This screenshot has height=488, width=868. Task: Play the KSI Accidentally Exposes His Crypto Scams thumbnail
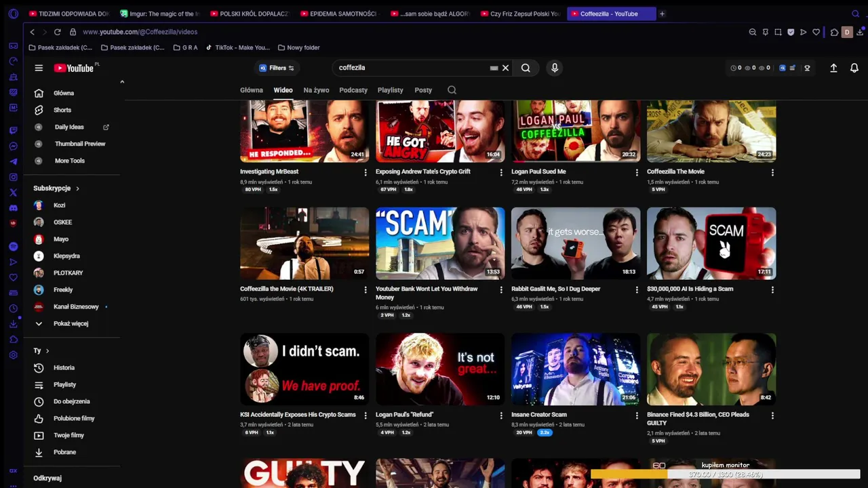(x=304, y=369)
